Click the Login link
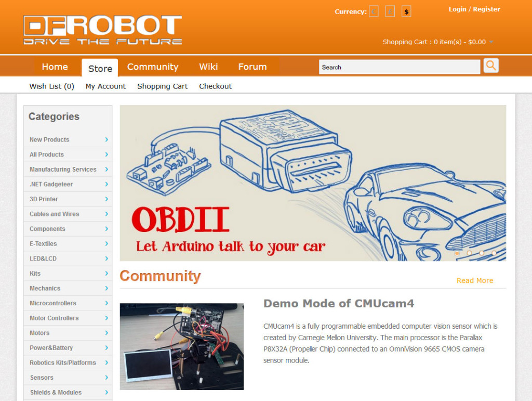 457,9
